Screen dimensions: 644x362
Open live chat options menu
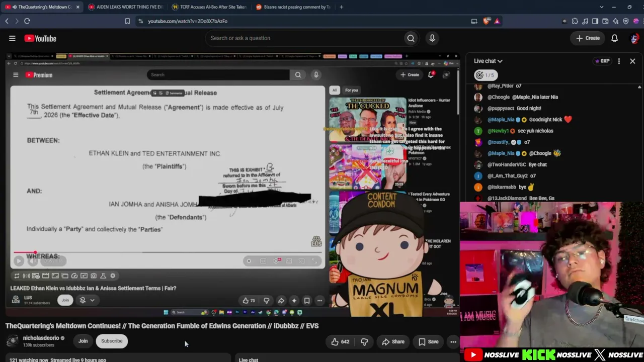tap(619, 61)
